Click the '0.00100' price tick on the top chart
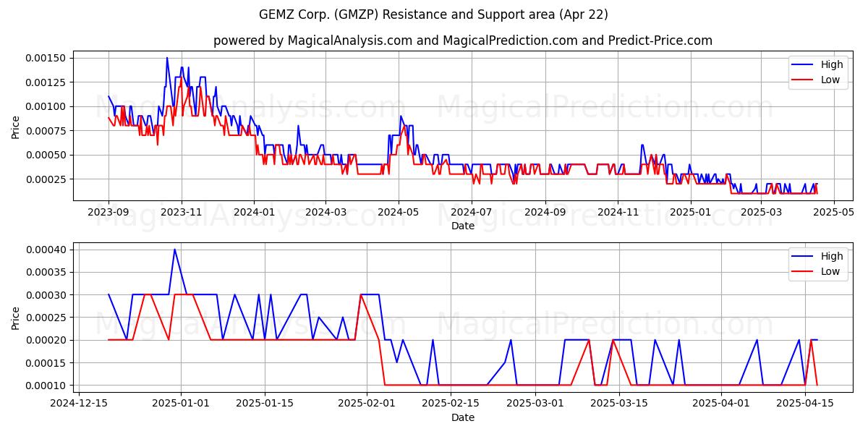Image resolution: width=868 pixels, height=434 pixels. [x=46, y=106]
